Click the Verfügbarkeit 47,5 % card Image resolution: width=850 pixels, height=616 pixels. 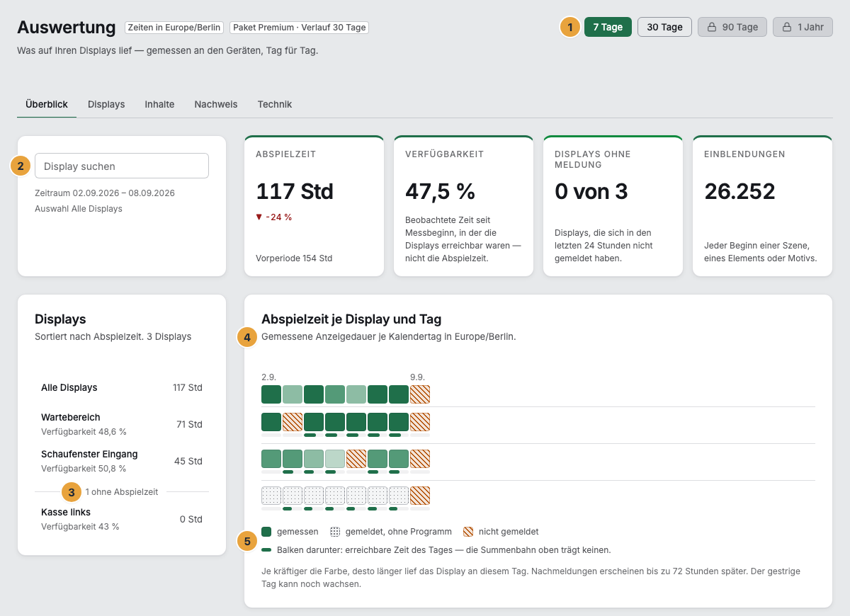coord(463,205)
